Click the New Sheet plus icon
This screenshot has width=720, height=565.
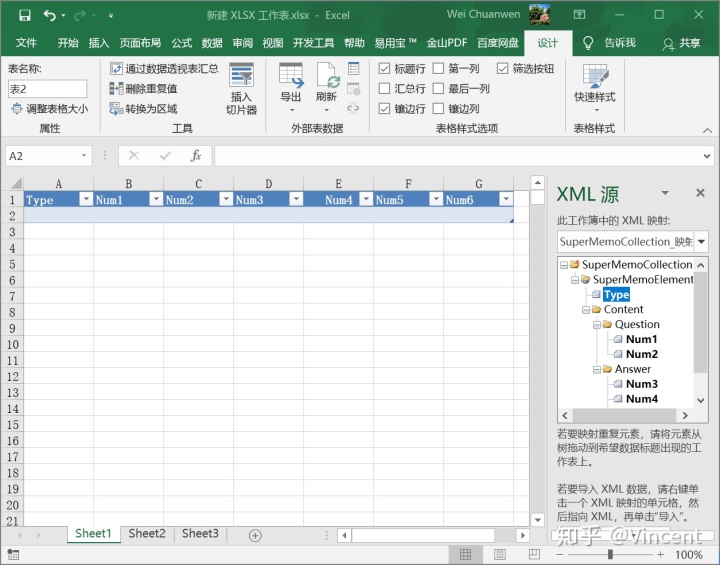(x=255, y=535)
